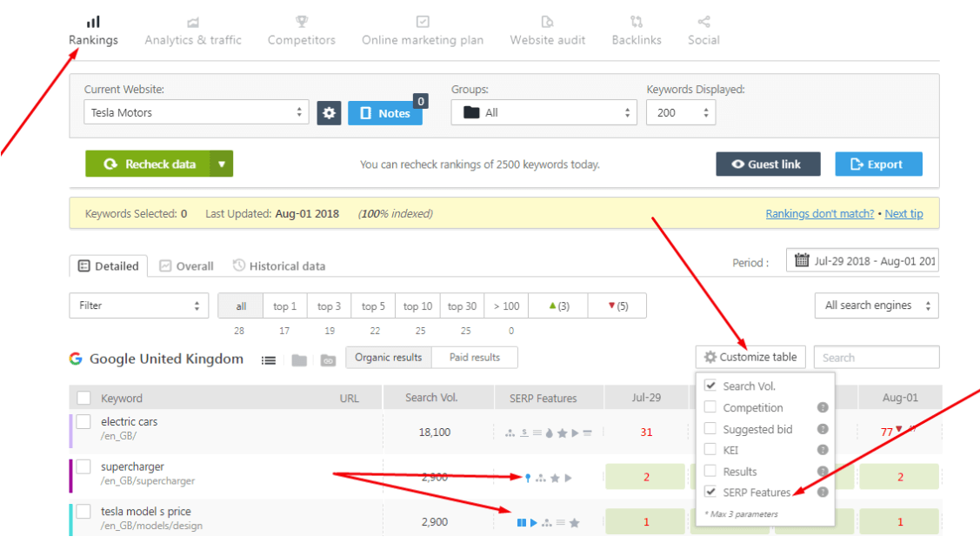The height and width of the screenshot is (550, 980).
Task: Click the star icon in electric cars row
Action: coord(562,433)
